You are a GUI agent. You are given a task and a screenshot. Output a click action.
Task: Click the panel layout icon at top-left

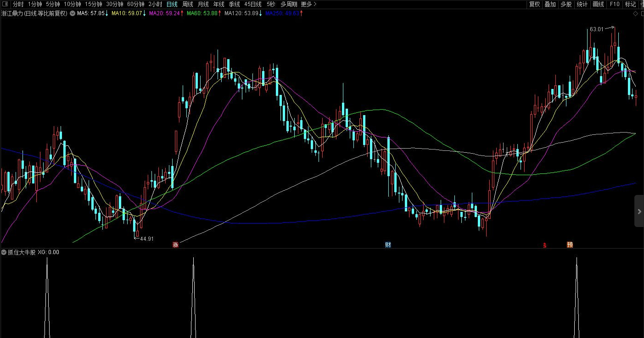tap(5, 4)
